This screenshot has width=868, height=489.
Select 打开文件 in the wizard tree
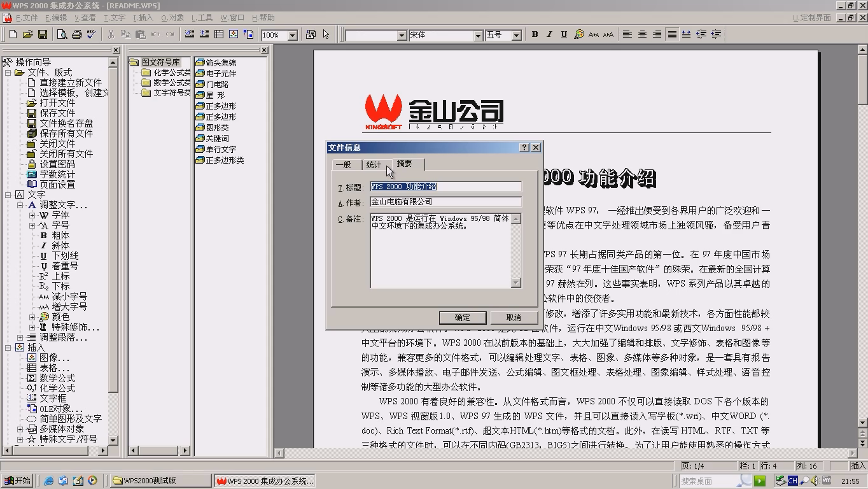click(57, 103)
